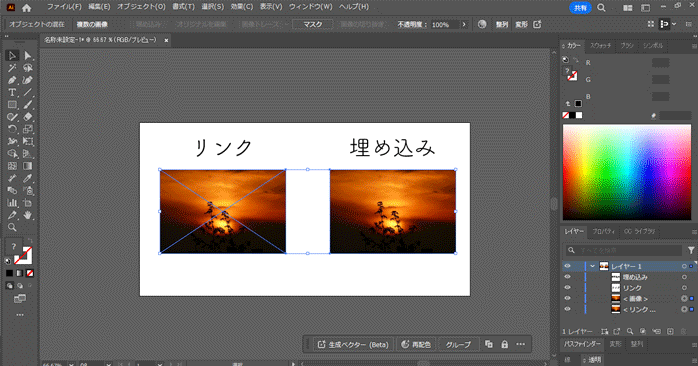Select the Shape Builder tool
This screenshot has height=366, width=698.
[12, 154]
